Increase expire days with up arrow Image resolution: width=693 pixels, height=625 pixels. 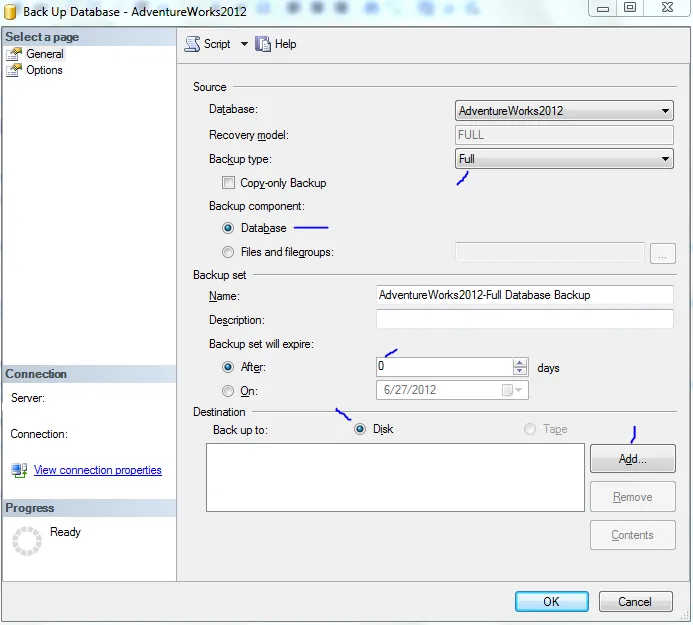pos(520,362)
